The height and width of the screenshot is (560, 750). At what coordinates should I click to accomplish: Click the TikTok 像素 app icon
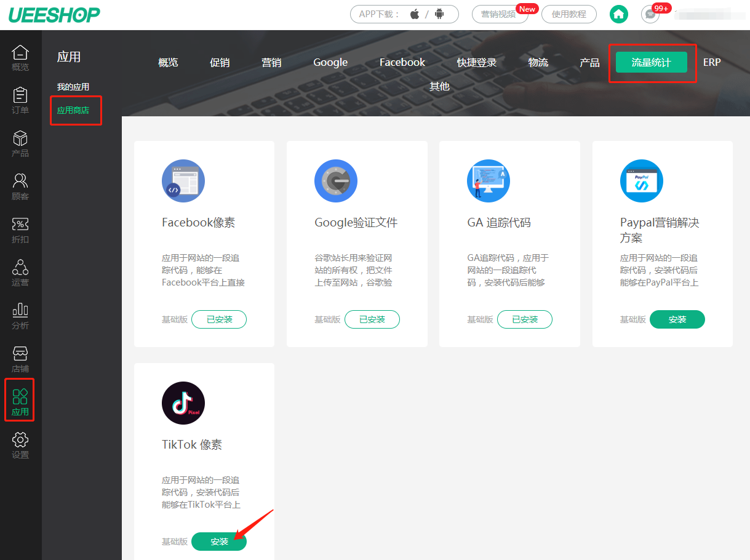(x=183, y=403)
